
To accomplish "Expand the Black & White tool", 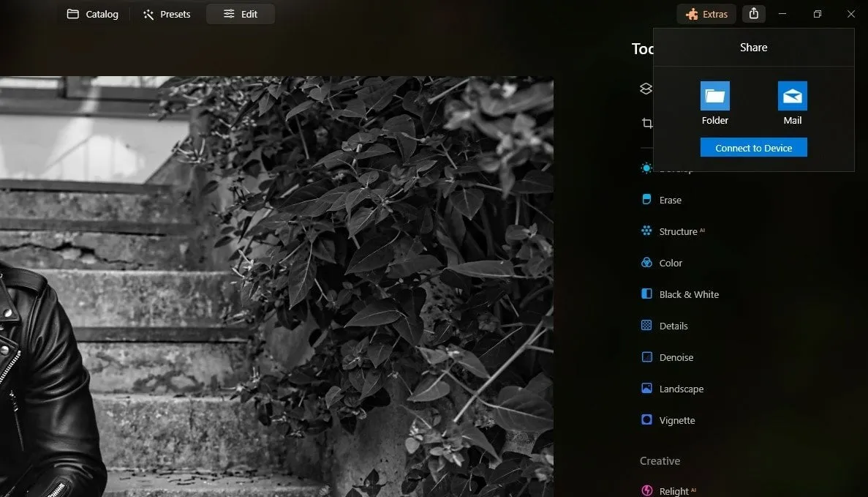I will pyautogui.click(x=688, y=294).
